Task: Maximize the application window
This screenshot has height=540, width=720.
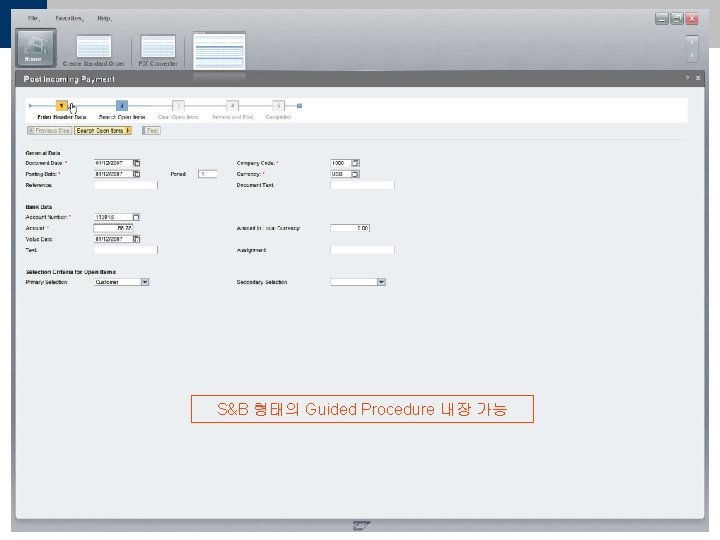Action: [x=677, y=19]
